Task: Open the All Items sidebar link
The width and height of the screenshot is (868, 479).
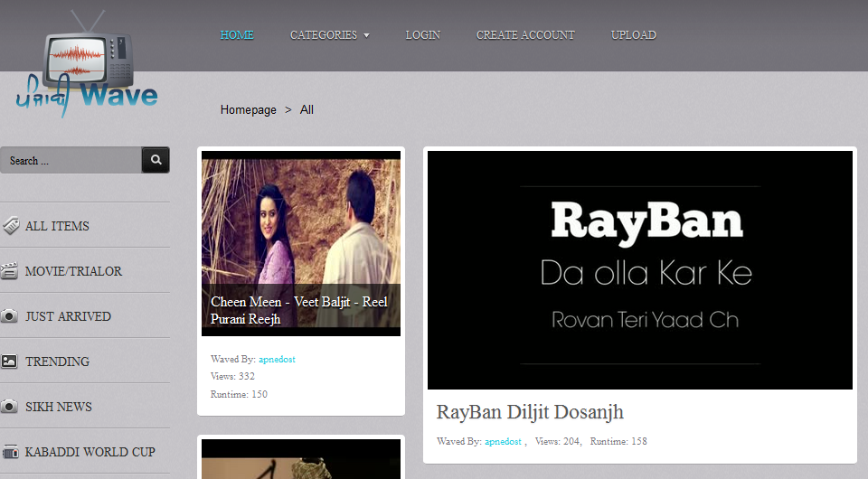Action: [x=57, y=226]
